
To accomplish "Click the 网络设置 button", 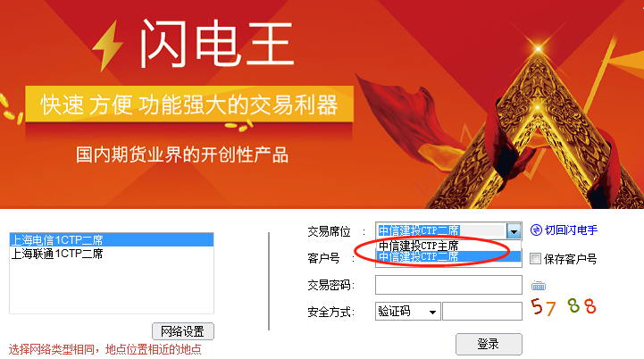I will [x=183, y=331].
